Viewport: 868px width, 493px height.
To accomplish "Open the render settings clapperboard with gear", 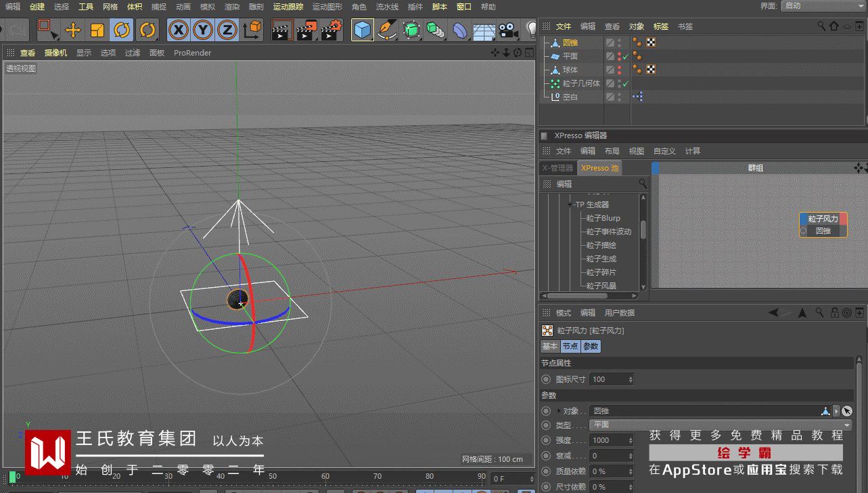I will (331, 30).
